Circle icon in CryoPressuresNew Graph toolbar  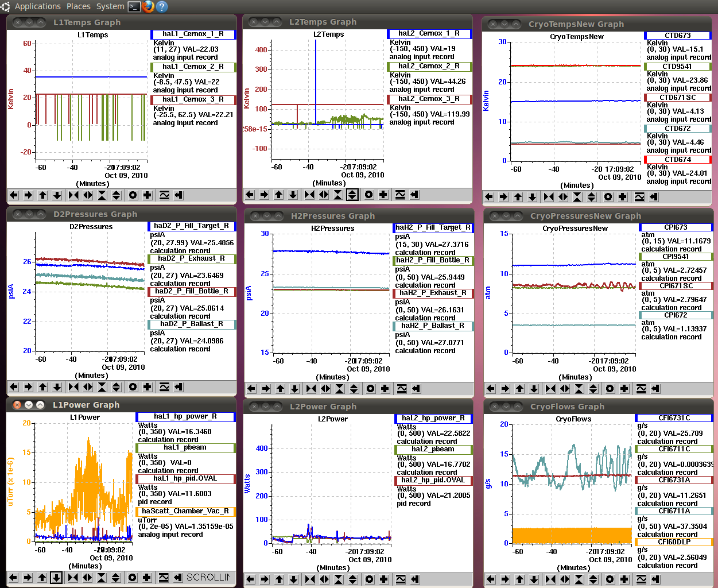coord(610,389)
